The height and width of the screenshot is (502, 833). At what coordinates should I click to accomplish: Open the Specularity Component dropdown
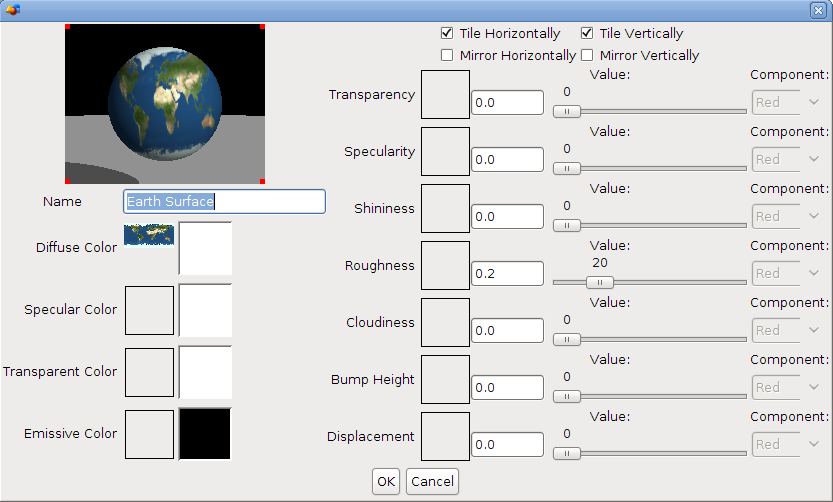(789, 159)
